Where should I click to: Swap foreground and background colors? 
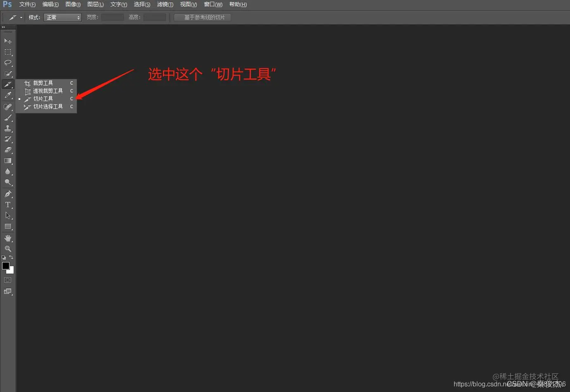point(11,257)
